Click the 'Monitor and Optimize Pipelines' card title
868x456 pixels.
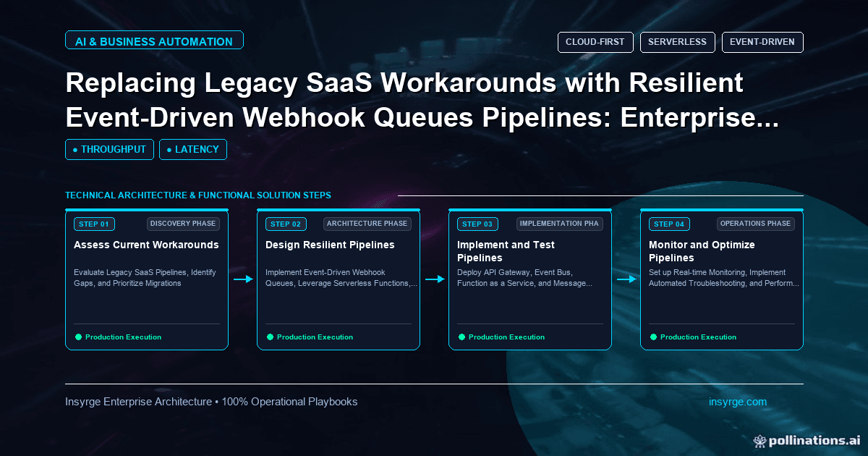click(x=702, y=251)
